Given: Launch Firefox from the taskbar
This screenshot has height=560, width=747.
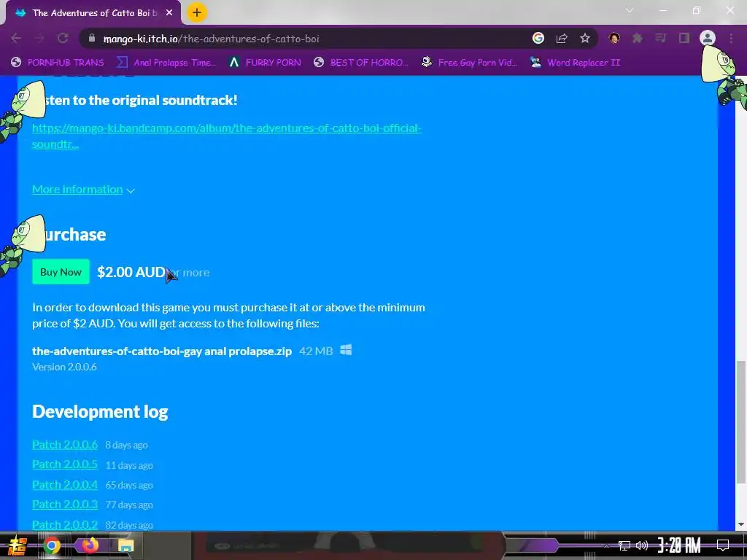Looking at the screenshot, I should 89,545.
